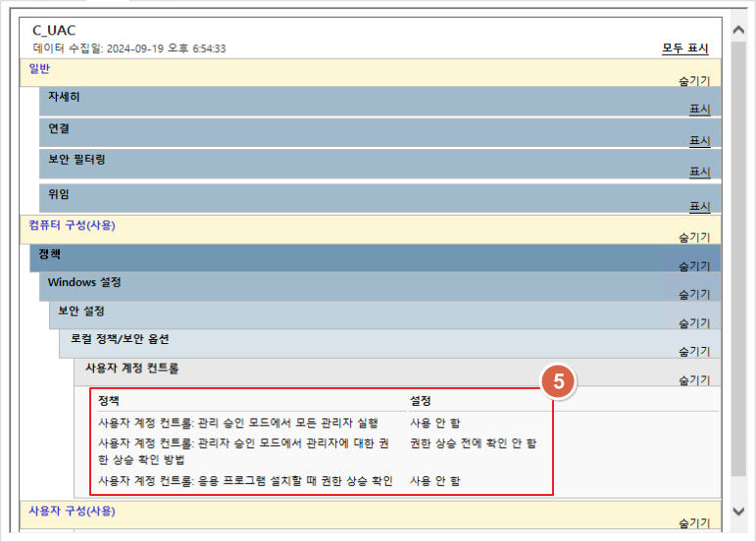This screenshot has height=542, width=756.
Task: Click the '정책' column header in table
Action: click(x=109, y=400)
